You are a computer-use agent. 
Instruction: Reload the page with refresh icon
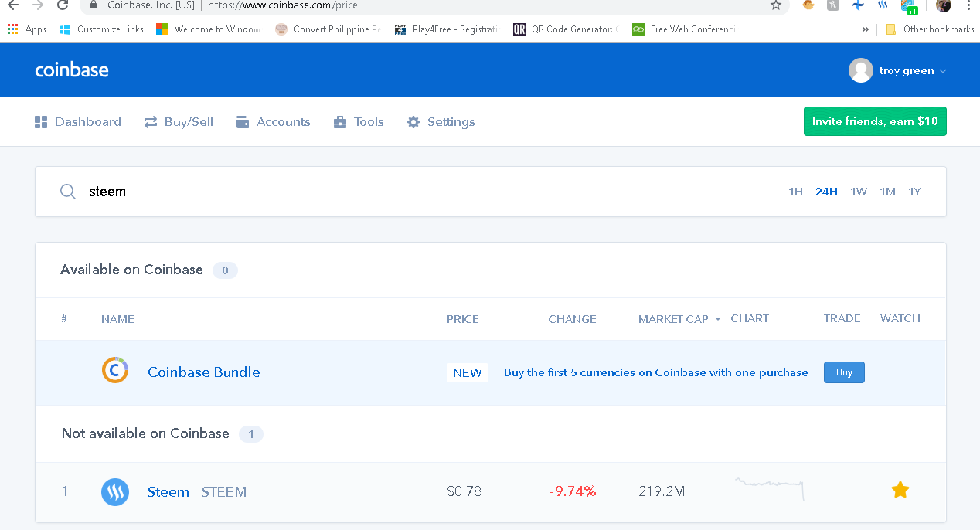tap(63, 5)
